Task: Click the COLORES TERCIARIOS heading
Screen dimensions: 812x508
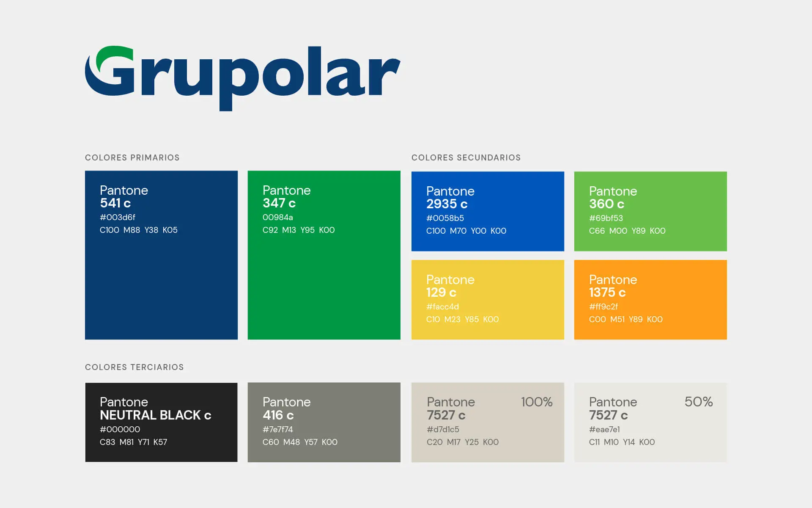Action: point(134,367)
